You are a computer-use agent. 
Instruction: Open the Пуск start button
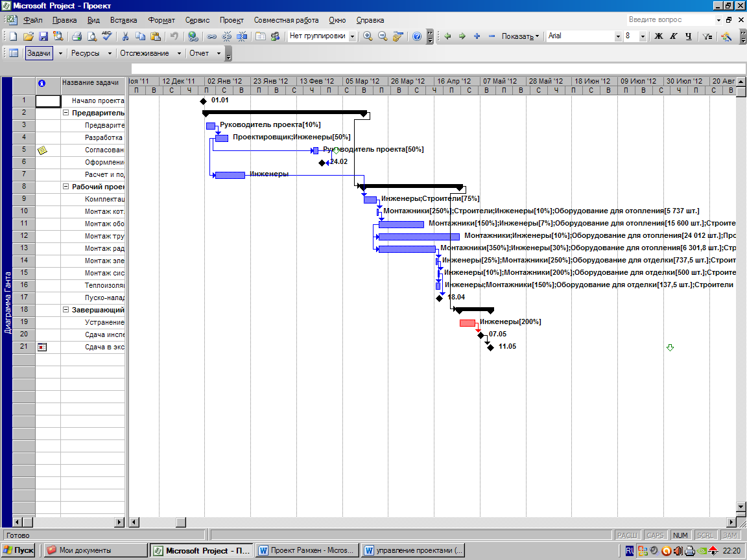tap(19, 550)
